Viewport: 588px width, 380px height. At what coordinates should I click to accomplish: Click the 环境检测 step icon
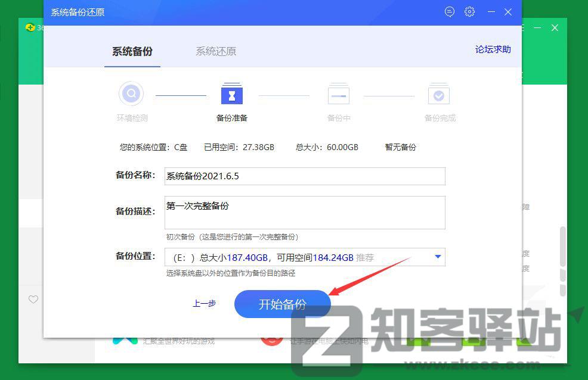tap(131, 94)
